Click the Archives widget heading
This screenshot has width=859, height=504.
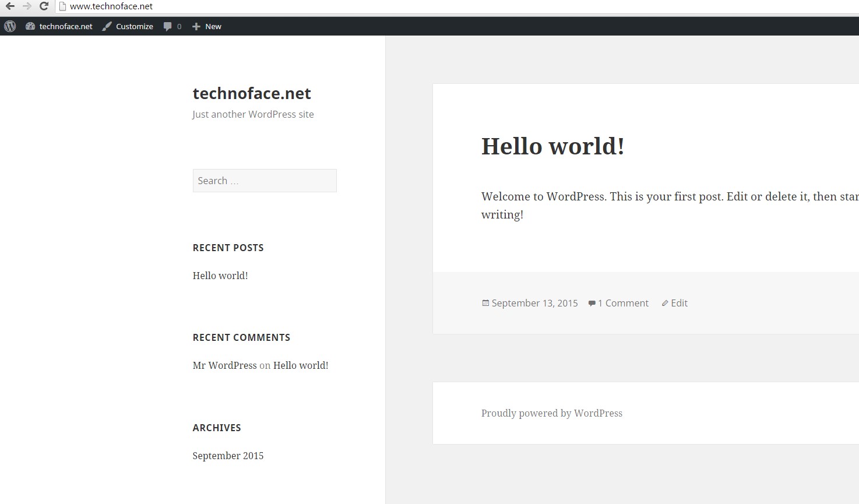point(217,428)
